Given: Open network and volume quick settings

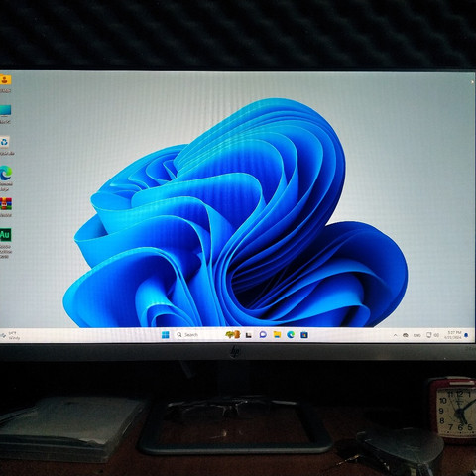Looking at the screenshot, I should tap(432, 335).
